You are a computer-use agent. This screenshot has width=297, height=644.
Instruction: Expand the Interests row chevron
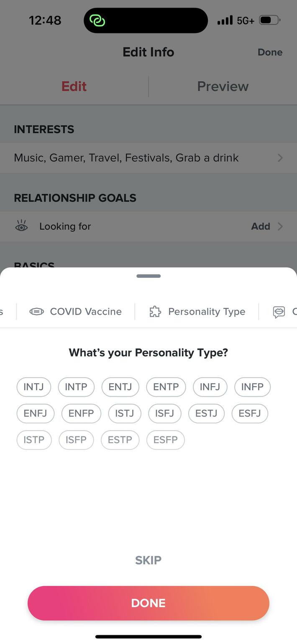point(280,158)
